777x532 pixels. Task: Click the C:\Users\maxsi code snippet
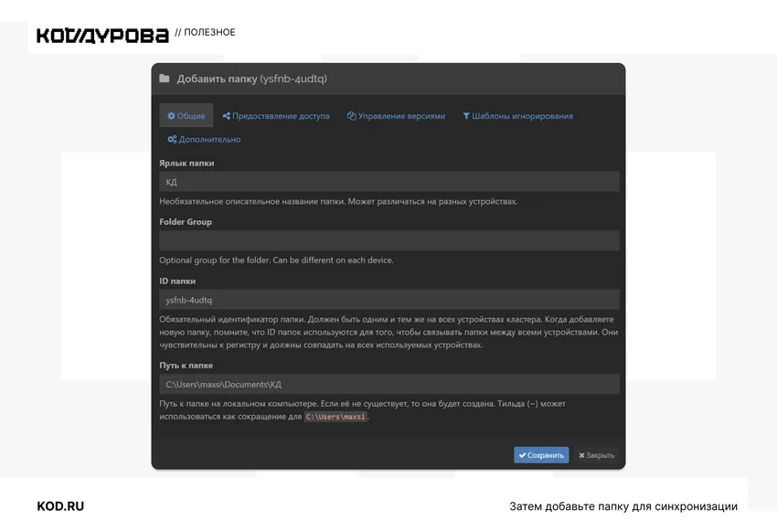[x=335, y=417]
